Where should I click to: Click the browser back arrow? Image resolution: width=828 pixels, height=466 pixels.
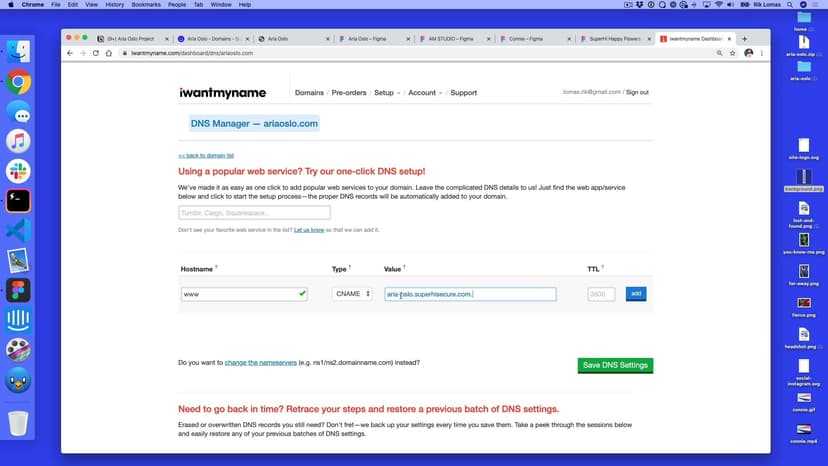coord(69,53)
